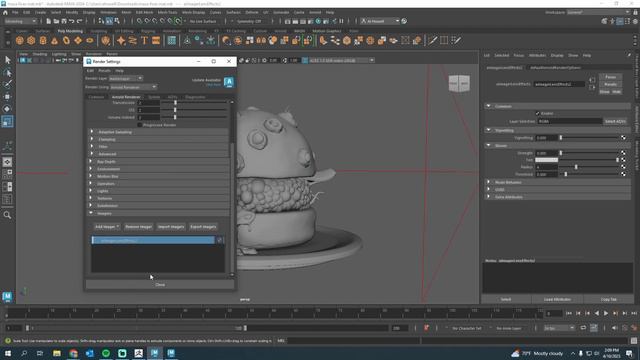This screenshot has height=360, width=640.
Task: Activate the Move tool in the toolbox
Action: (x=7, y=97)
